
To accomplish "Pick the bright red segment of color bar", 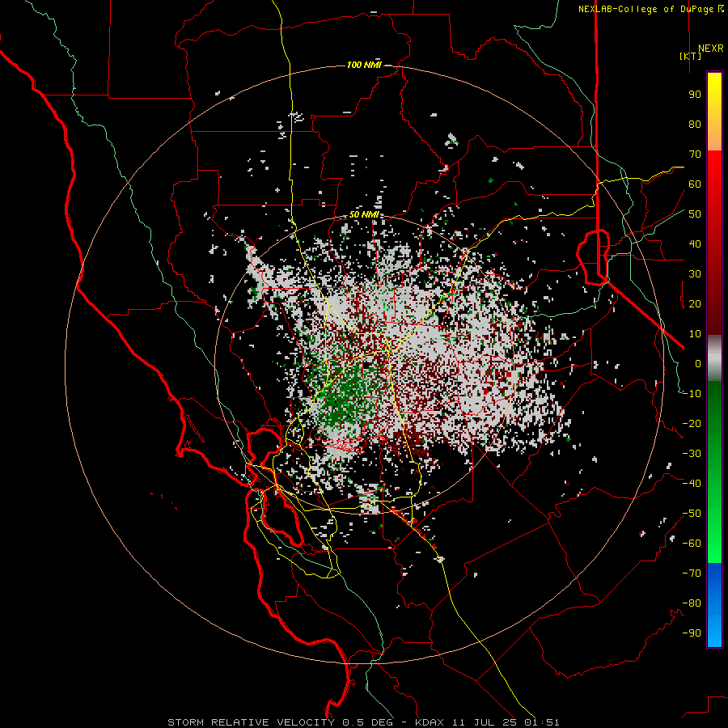I will pos(714,243).
